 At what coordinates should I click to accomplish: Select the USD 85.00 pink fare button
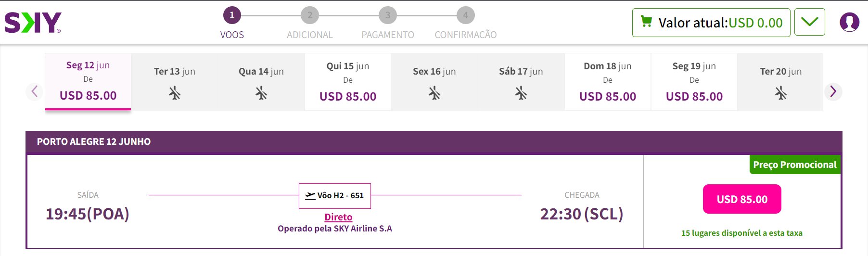(742, 199)
